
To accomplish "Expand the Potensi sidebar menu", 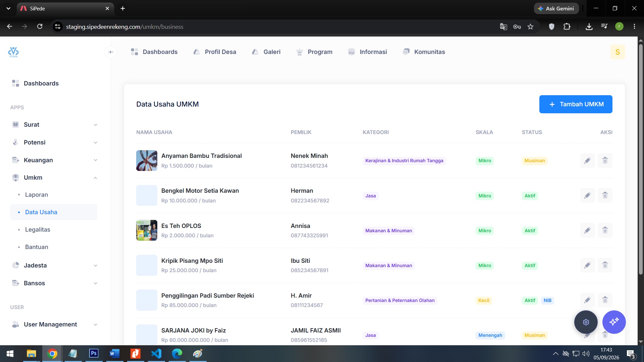I will coord(54,142).
